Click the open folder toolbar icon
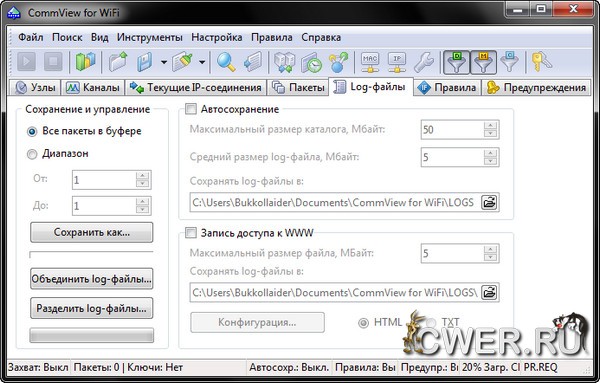 coord(118,62)
